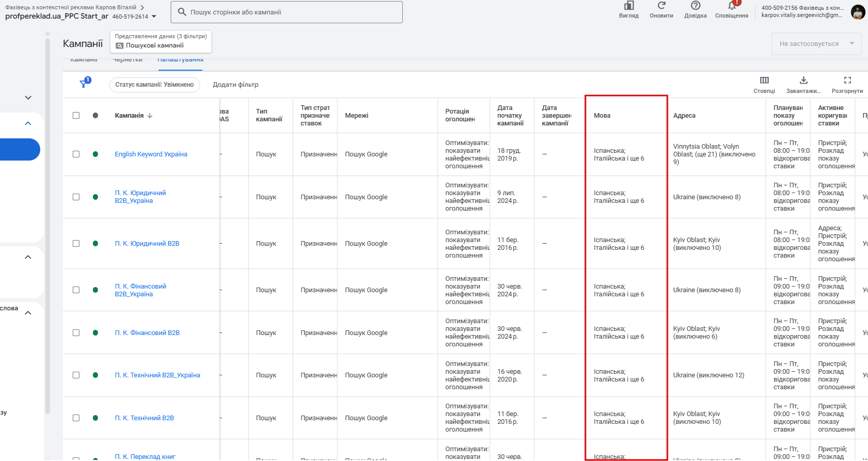Check П. К. Технічний B2B_Україна checkbox
This screenshot has height=461, width=868.
click(x=76, y=375)
